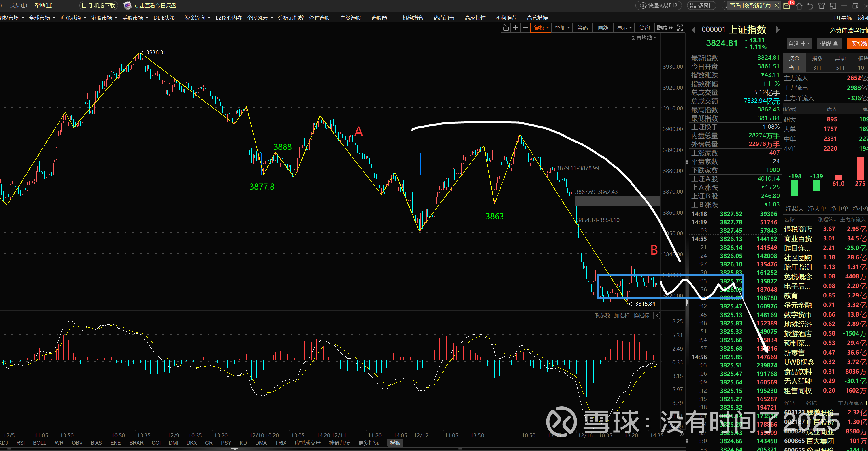Go to previous stock arrow

[x=693, y=30]
